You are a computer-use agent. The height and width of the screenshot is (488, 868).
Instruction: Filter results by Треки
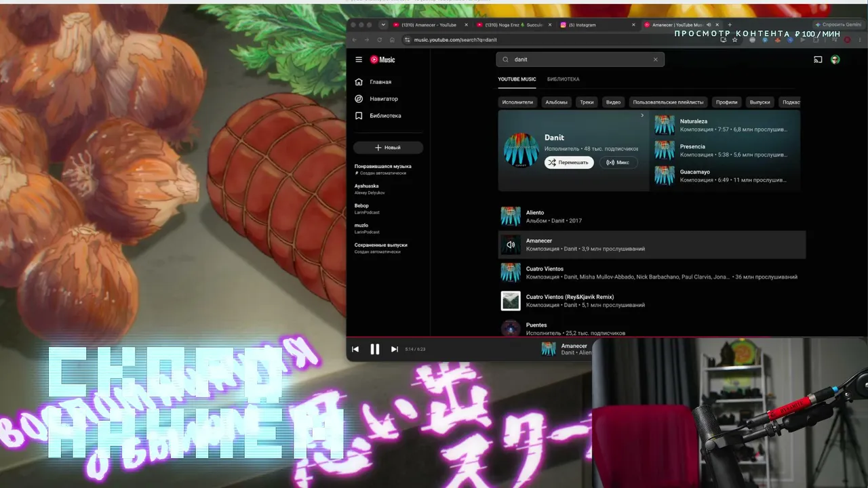pos(587,102)
